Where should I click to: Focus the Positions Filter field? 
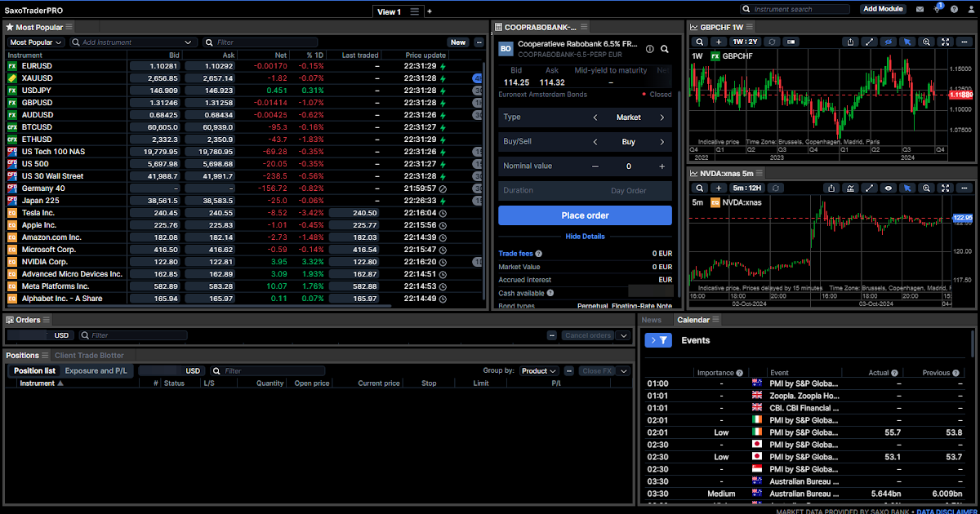pyautogui.click(x=269, y=370)
